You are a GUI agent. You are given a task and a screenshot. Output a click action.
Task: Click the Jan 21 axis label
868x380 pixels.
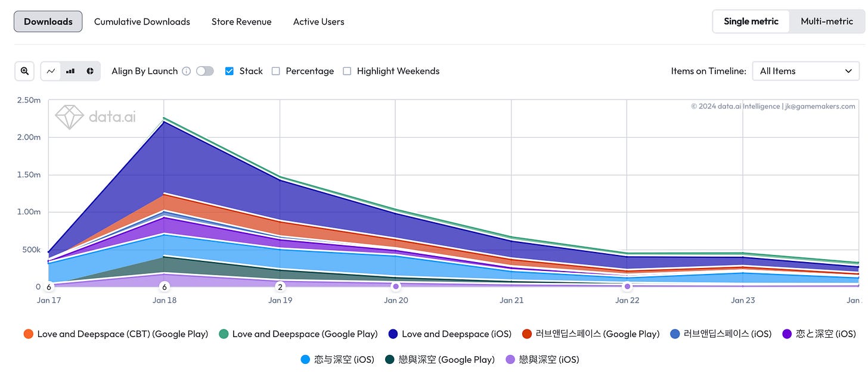click(511, 300)
